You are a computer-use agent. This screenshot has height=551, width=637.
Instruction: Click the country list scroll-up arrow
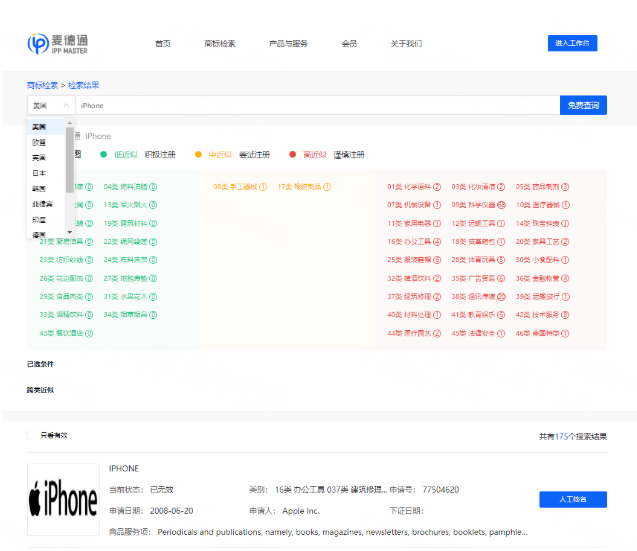[70, 123]
